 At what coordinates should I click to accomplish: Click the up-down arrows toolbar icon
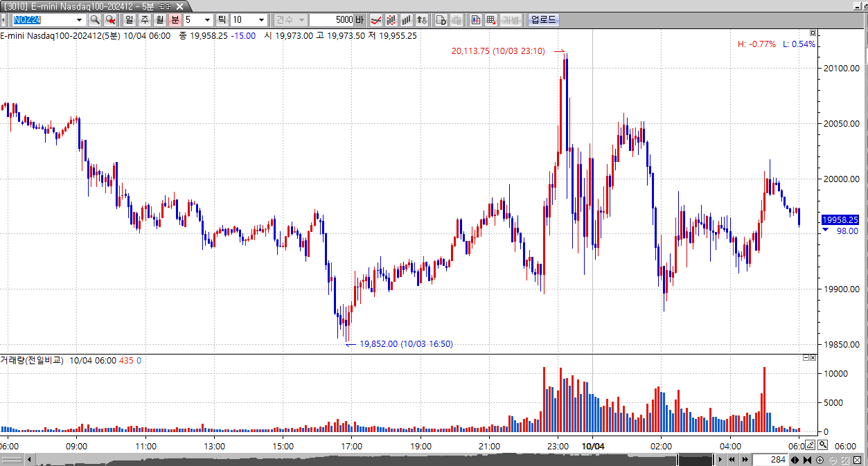[x=422, y=20]
